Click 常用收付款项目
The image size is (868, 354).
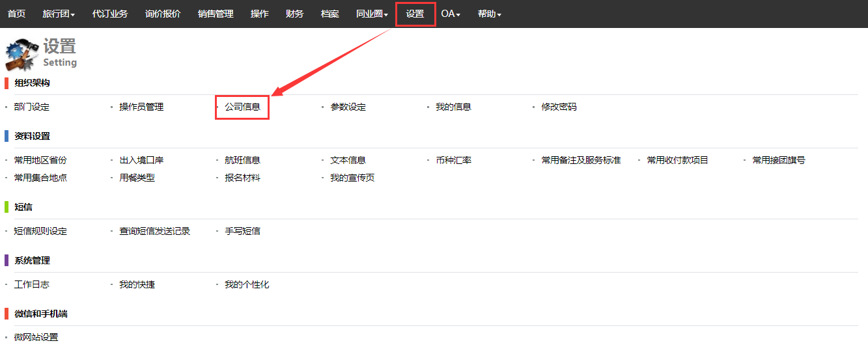coord(677,160)
